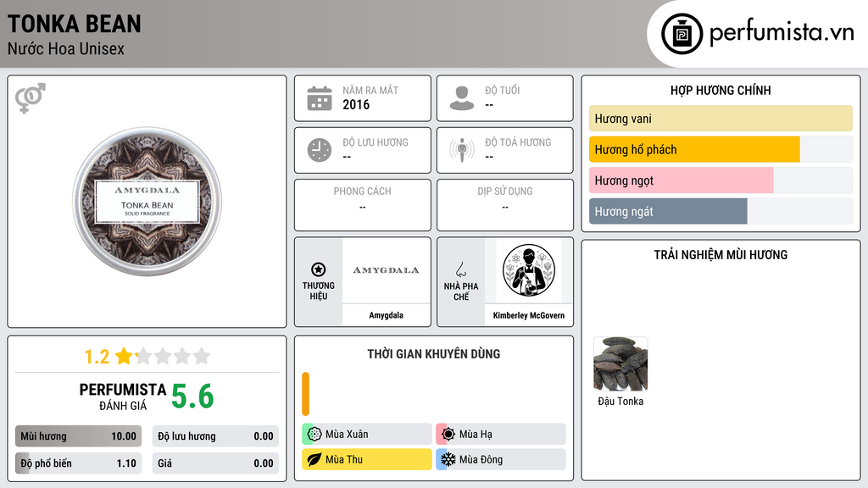
Task: Open the Kimberley McGovern perfumer link
Action: [529, 315]
